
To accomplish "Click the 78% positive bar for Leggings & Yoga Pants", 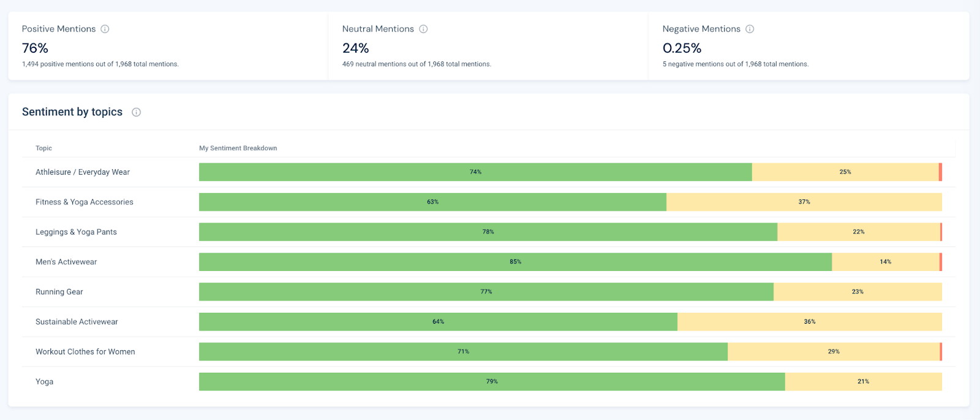I will click(488, 232).
